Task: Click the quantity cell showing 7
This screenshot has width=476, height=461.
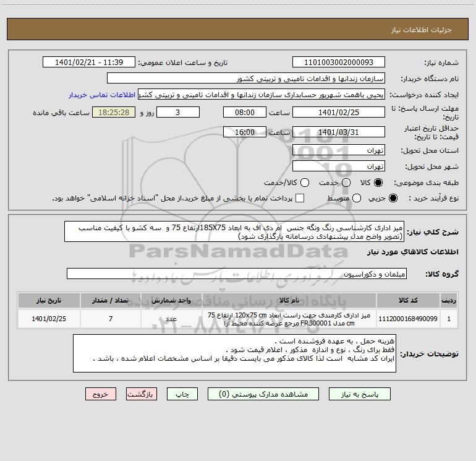Action: point(111,319)
